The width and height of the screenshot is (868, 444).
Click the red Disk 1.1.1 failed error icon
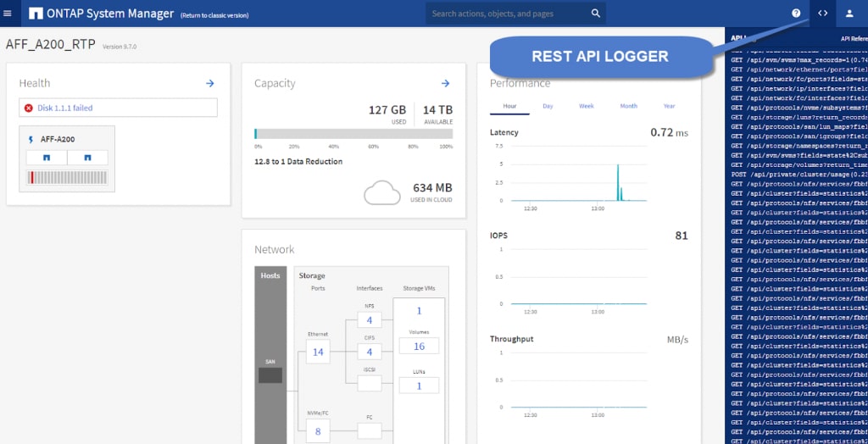[29, 108]
